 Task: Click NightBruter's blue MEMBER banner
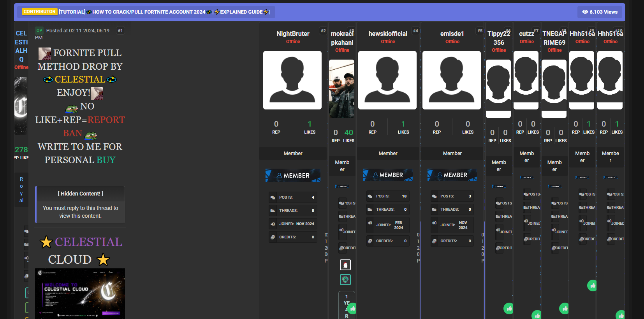coord(293,176)
